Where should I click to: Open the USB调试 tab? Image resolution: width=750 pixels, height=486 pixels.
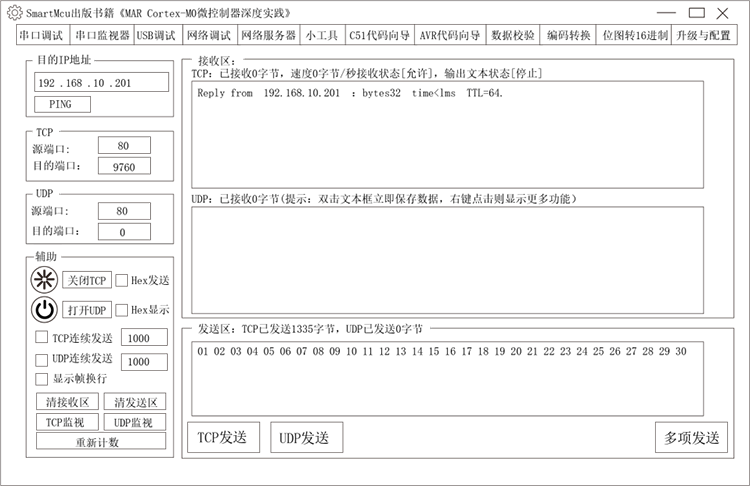pyautogui.click(x=155, y=35)
